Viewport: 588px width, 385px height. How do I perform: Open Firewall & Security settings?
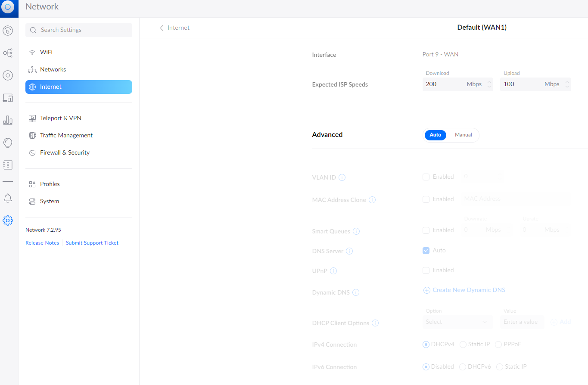[x=65, y=152]
